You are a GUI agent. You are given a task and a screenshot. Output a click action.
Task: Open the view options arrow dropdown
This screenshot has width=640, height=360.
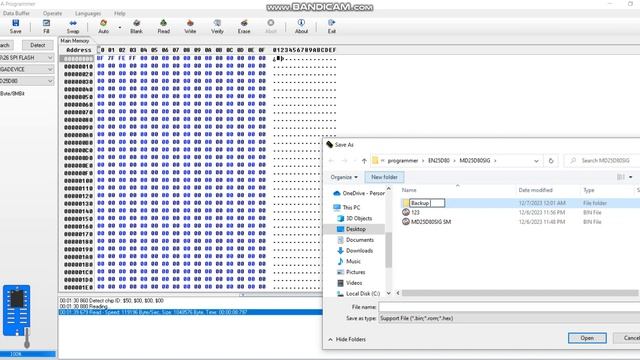coord(631,177)
